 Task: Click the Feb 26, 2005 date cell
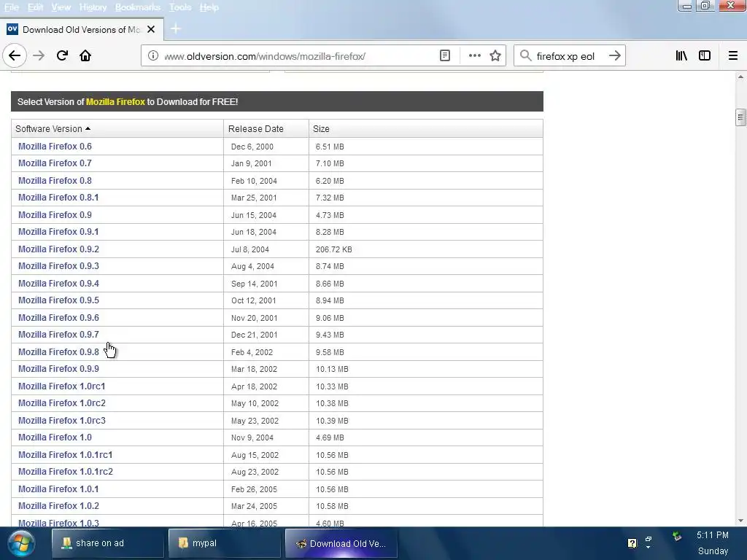point(254,489)
